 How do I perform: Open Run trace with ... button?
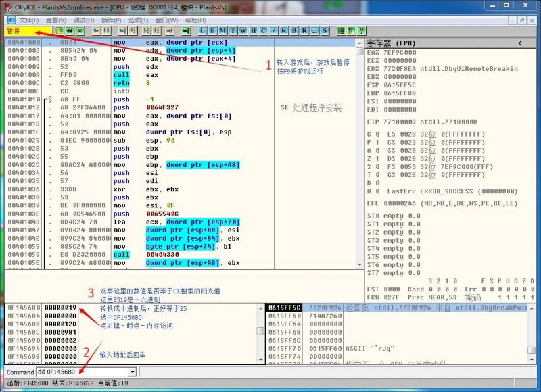point(314,31)
